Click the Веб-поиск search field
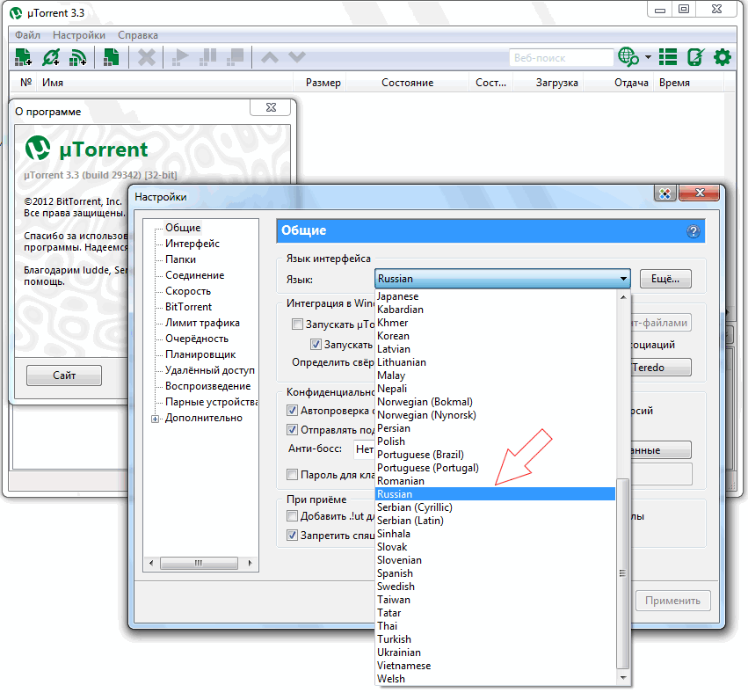This screenshot has height=700, width=748. point(561,58)
